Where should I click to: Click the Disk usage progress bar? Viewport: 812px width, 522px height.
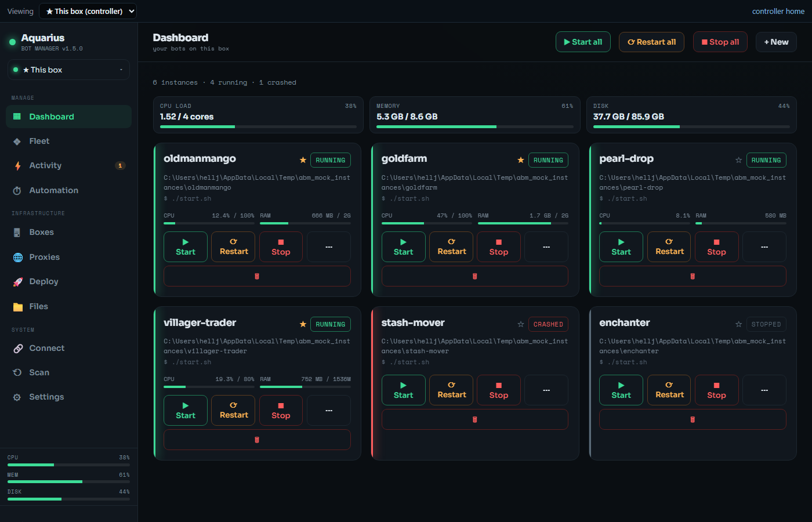pyautogui.click(x=691, y=126)
